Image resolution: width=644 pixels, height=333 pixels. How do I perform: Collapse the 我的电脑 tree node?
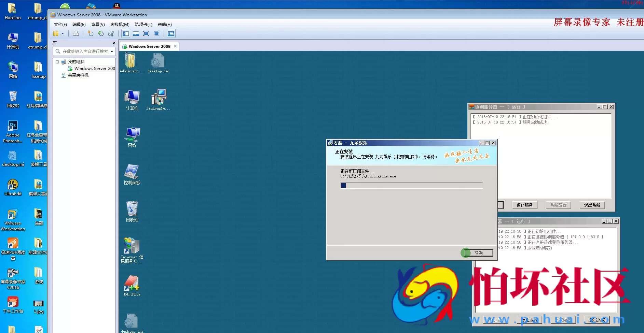pos(57,62)
